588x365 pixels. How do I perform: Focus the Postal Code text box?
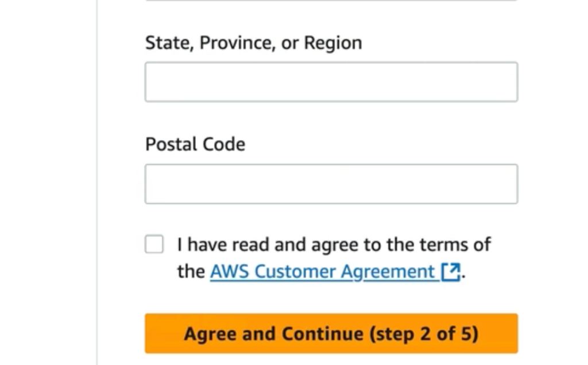331,184
